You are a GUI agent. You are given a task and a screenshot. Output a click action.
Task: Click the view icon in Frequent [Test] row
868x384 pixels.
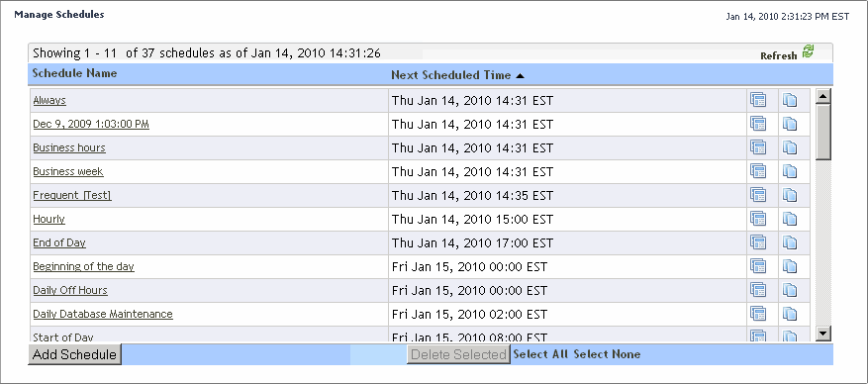(x=758, y=195)
